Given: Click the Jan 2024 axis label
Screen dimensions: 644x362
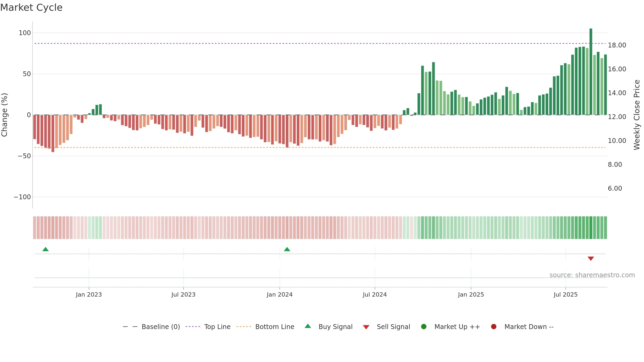Looking at the screenshot, I should click(280, 295).
